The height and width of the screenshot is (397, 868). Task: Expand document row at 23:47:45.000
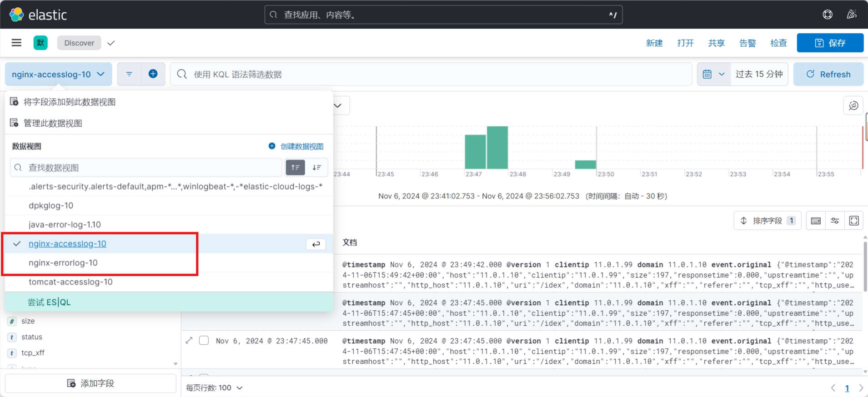(189, 341)
